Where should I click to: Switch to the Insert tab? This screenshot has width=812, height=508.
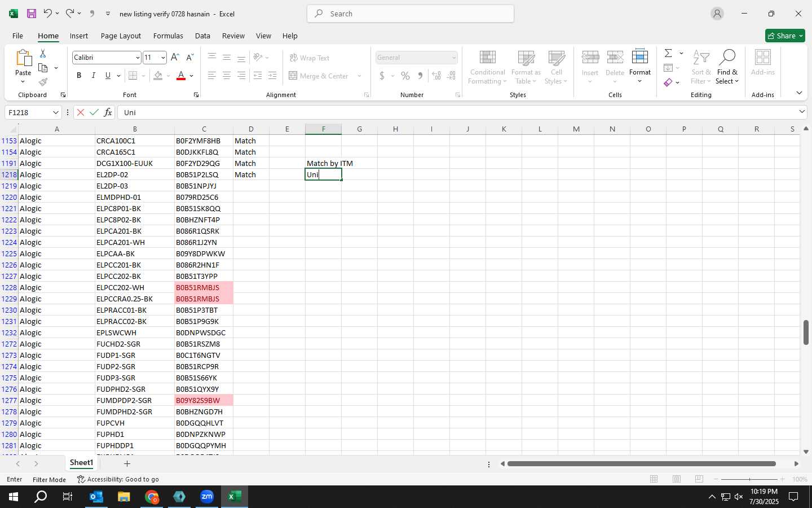pyautogui.click(x=79, y=36)
